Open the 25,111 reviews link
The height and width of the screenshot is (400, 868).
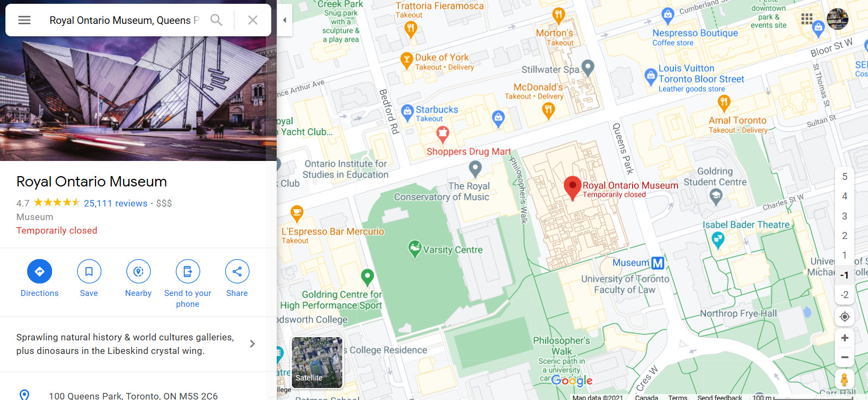tap(116, 203)
